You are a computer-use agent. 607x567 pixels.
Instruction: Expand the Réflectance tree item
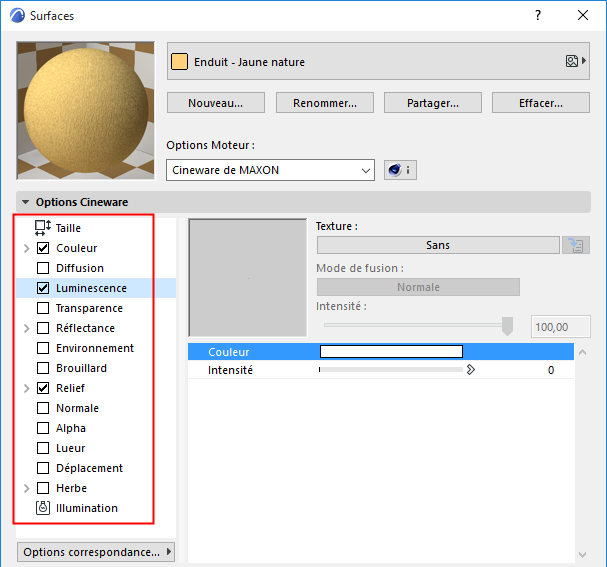26,328
